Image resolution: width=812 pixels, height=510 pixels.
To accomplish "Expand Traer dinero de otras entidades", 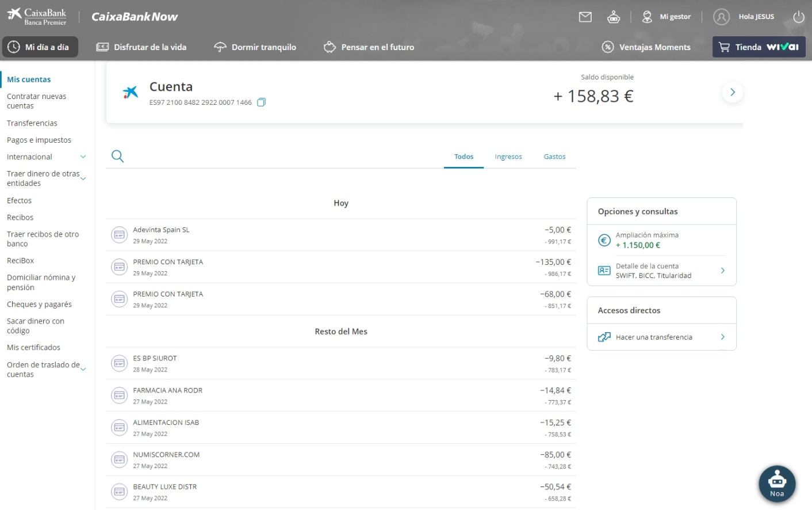I will 83,178.
